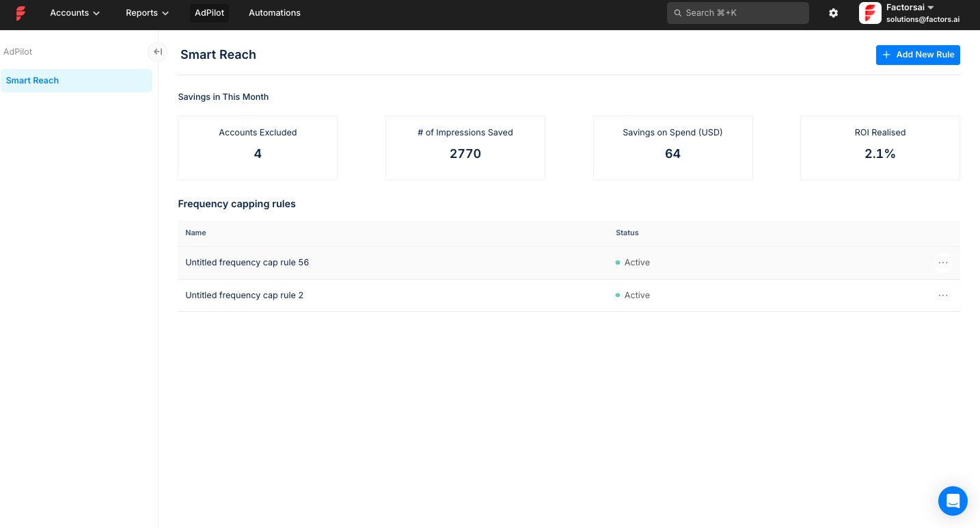Open Untitled frequency cap rule 56
This screenshot has height=528, width=980.
[x=247, y=263]
